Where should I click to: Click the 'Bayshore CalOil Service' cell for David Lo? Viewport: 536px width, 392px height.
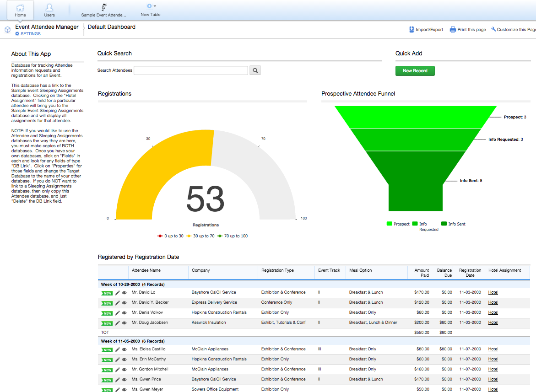click(x=214, y=292)
